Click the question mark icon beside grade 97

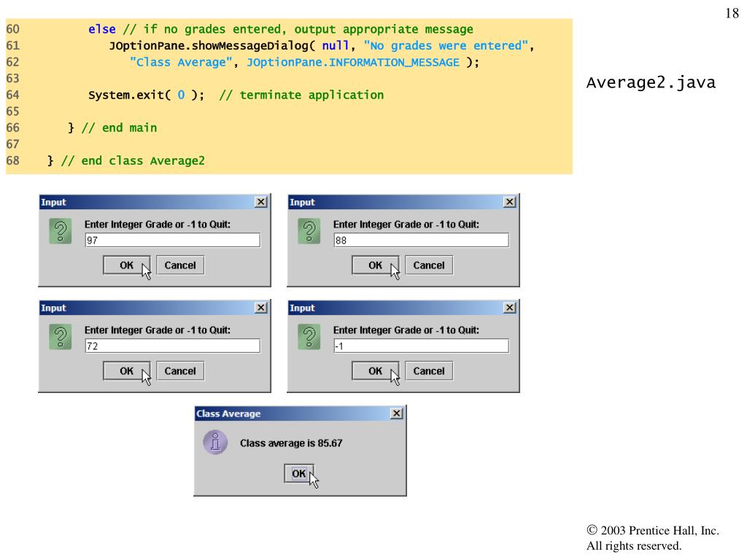(61, 231)
